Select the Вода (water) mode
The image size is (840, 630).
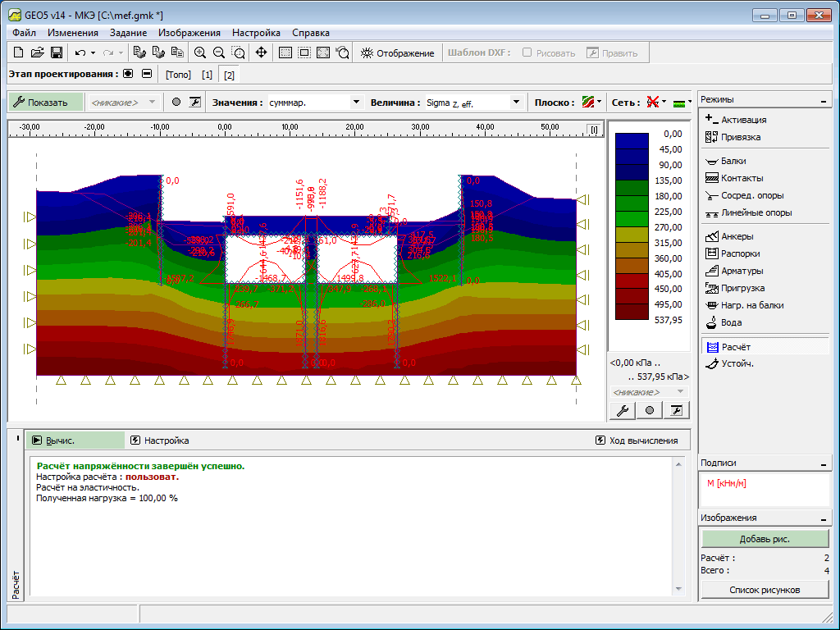(731, 322)
